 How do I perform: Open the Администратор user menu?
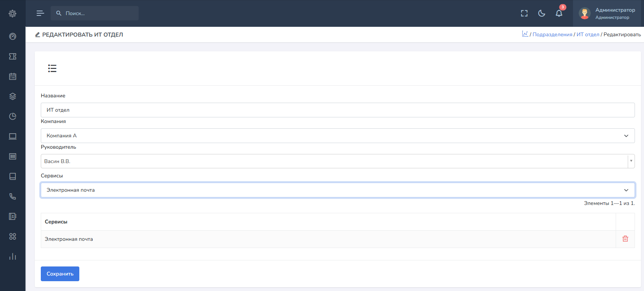[x=608, y=14]
